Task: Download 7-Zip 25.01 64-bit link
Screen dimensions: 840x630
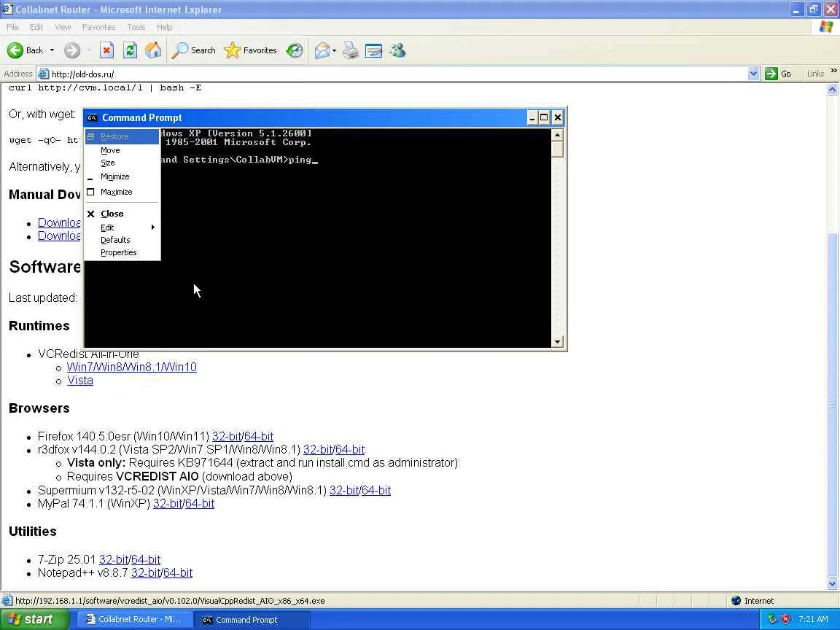Action: [x=146, y=560]
